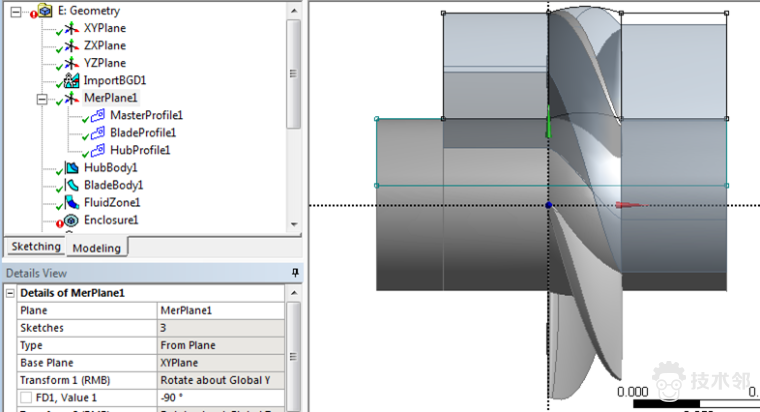The width and height of the screenshot is (760, 412).
Task: Select BladeProfile1 sketch label
Action: [143, 133]
